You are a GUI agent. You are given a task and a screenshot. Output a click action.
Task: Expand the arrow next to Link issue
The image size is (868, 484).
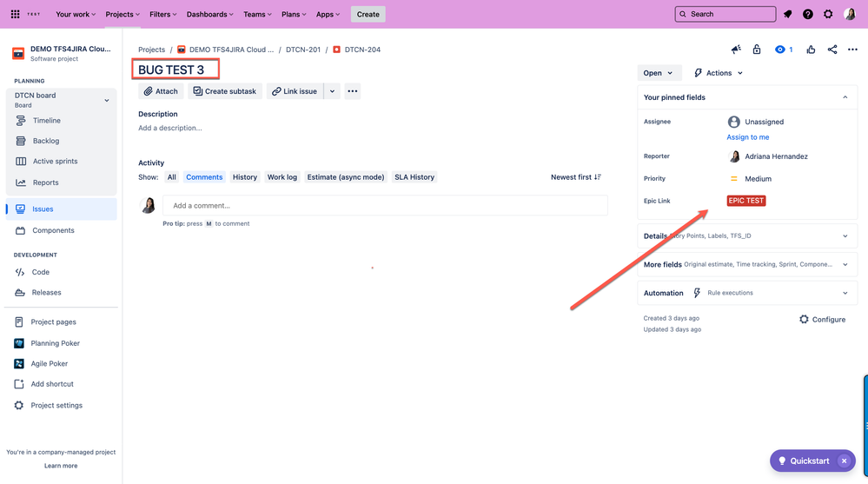pos(332,91)
